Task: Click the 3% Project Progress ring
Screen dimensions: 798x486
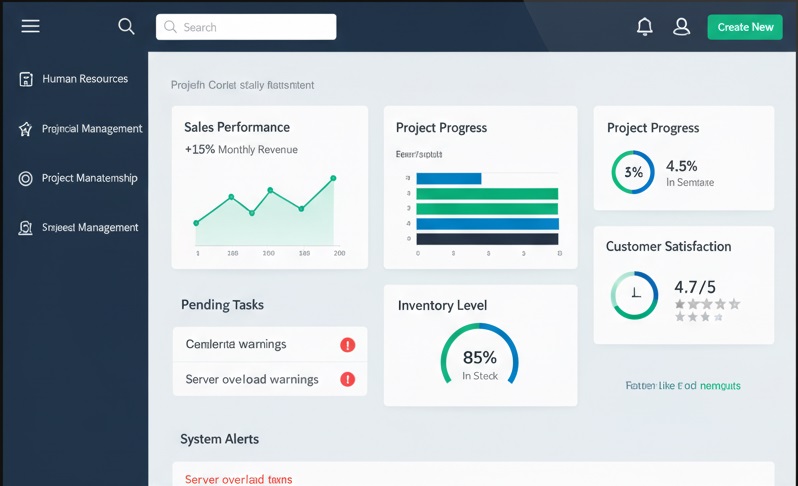Action: coord(633,172)
